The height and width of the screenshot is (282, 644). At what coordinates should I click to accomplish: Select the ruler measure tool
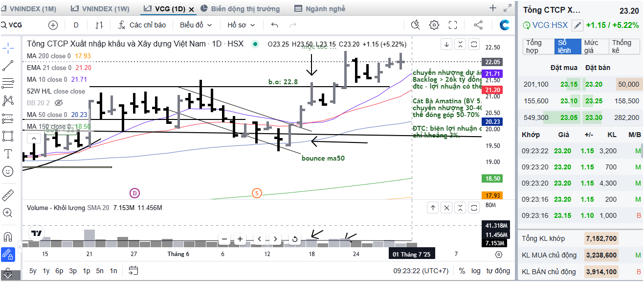[8, 195]
